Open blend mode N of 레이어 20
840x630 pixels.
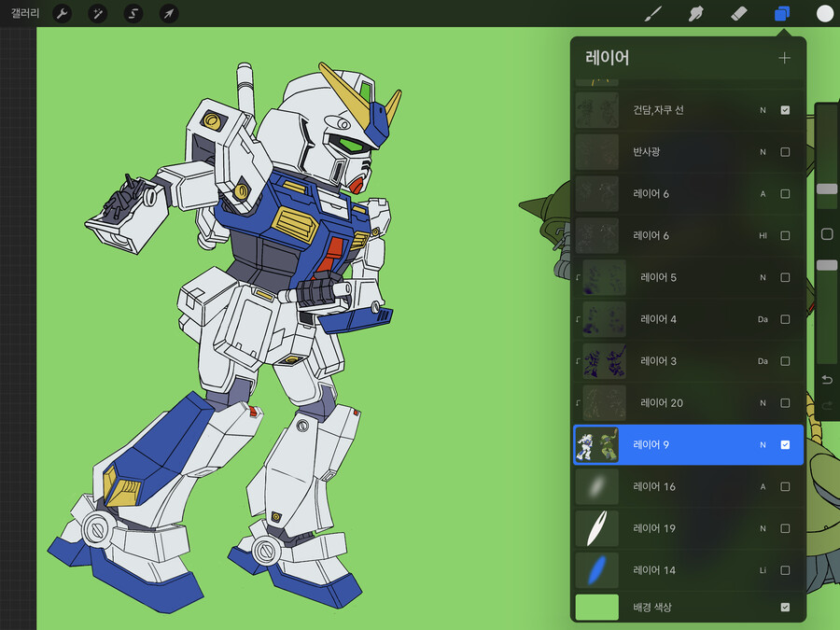click(763, 403)
